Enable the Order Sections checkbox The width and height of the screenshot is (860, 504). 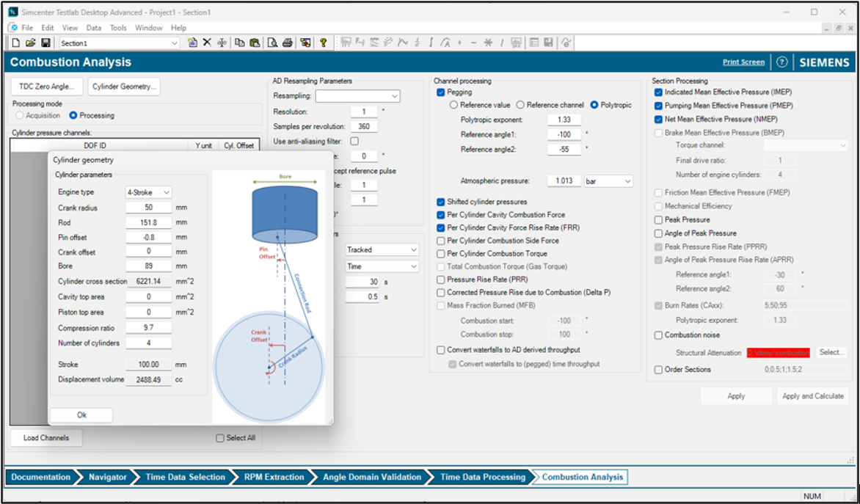click(659, 370)
